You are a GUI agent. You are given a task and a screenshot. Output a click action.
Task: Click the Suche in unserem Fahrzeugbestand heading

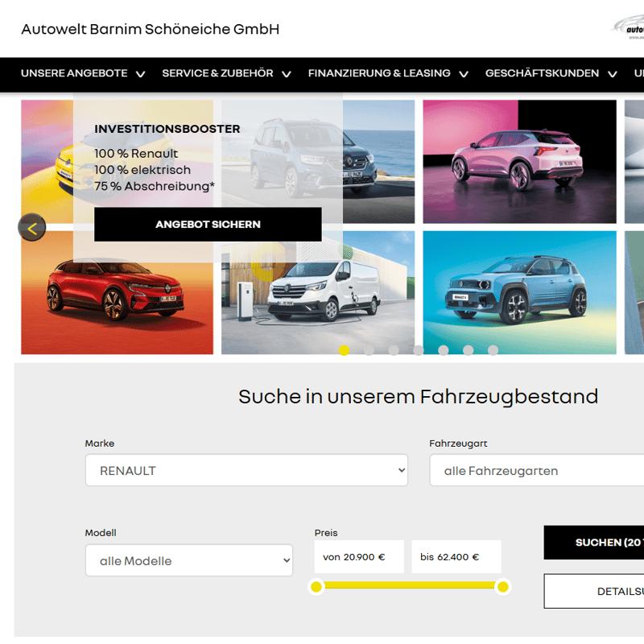tap(418, 397)
